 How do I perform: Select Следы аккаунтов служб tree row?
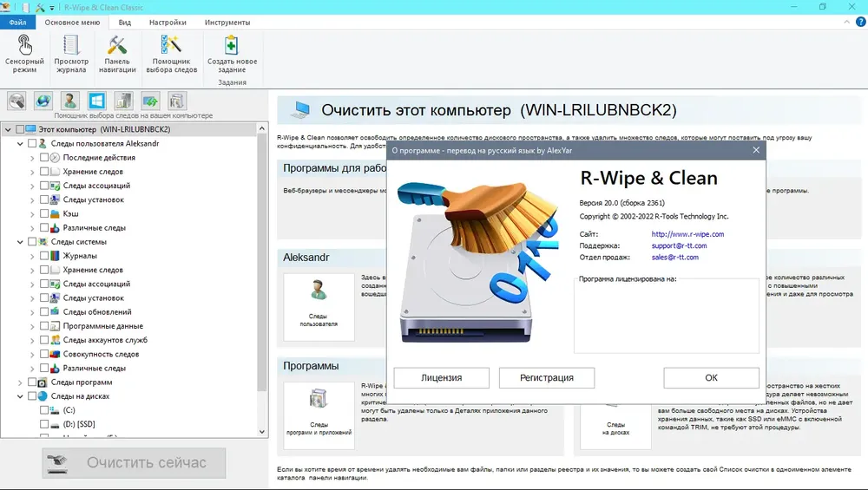click(105, 340)
